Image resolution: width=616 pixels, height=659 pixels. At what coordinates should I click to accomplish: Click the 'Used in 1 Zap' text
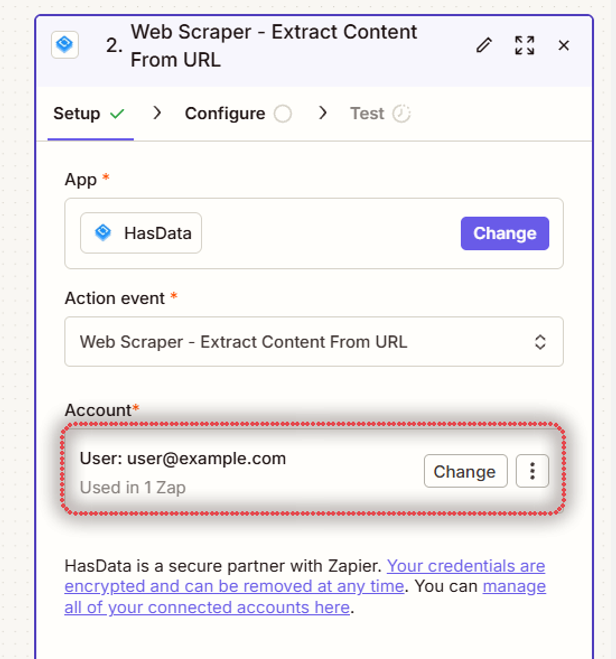[x=133, y=488]
